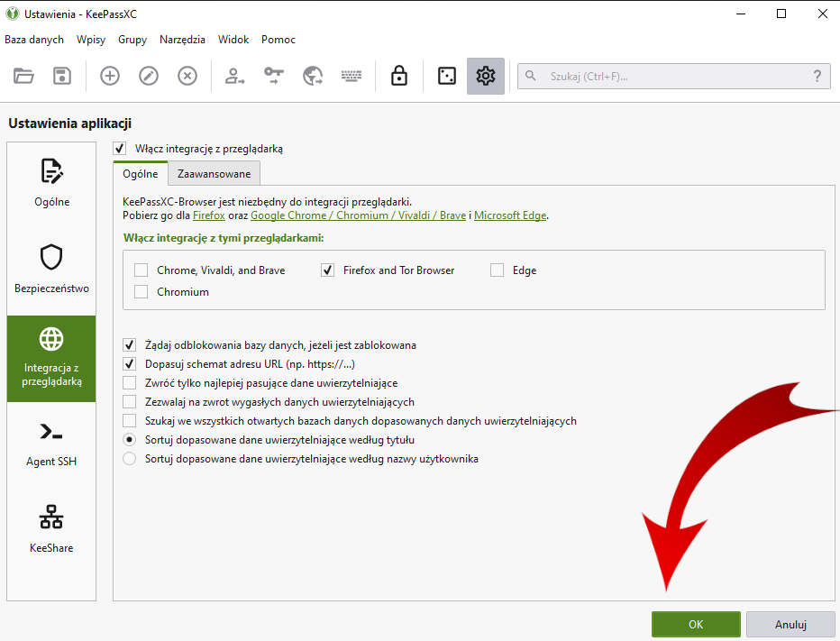Open the Baza danych menu

pos(34,40)
